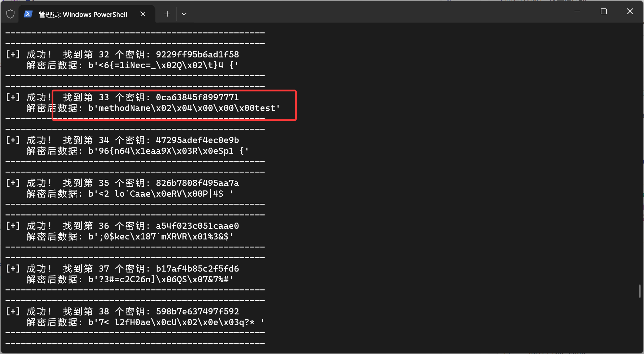Click the vertical scrollbar thumb
644x354 pixels.
(x=639, y=291)
